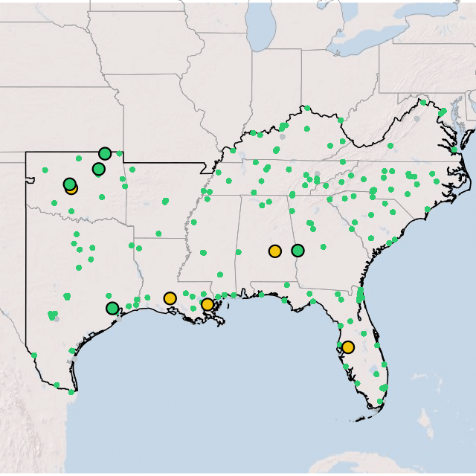The image size is (476, 476).
Task: Select the small green dot at Texas's southern tip
Action: [x=71, y=392]
